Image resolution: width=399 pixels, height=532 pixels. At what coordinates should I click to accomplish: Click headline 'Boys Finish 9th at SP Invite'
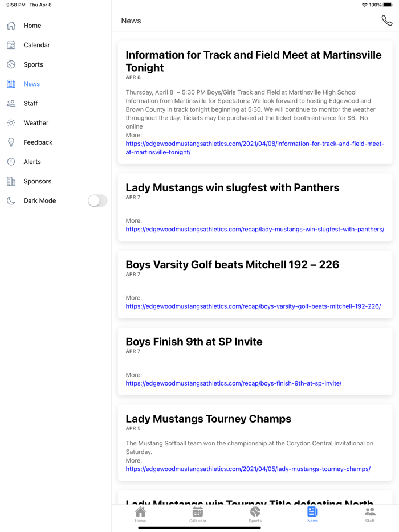tap(194, 342)
